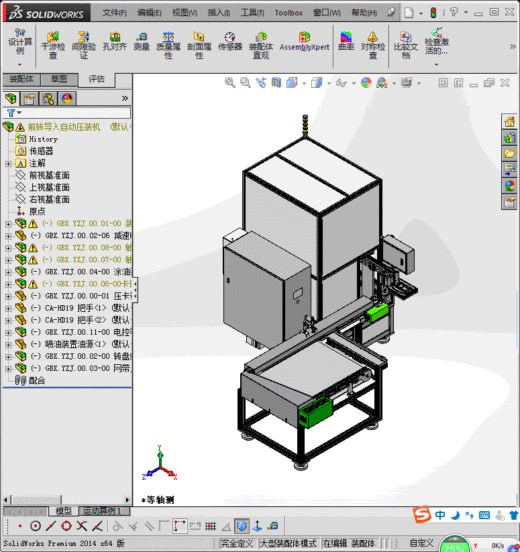Click the circle sketch tool in bottom toolbar
Viewport: 520px width, 552px height.
click(x=35, y=526)
